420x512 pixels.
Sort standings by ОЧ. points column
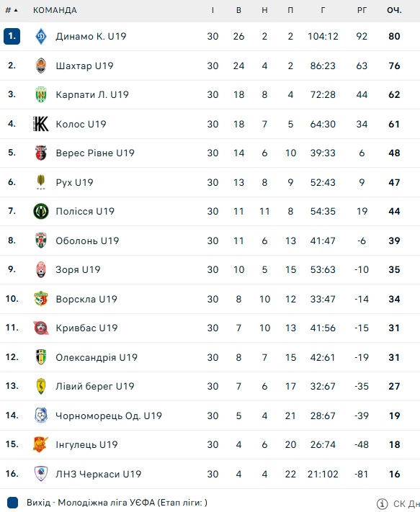394,11
